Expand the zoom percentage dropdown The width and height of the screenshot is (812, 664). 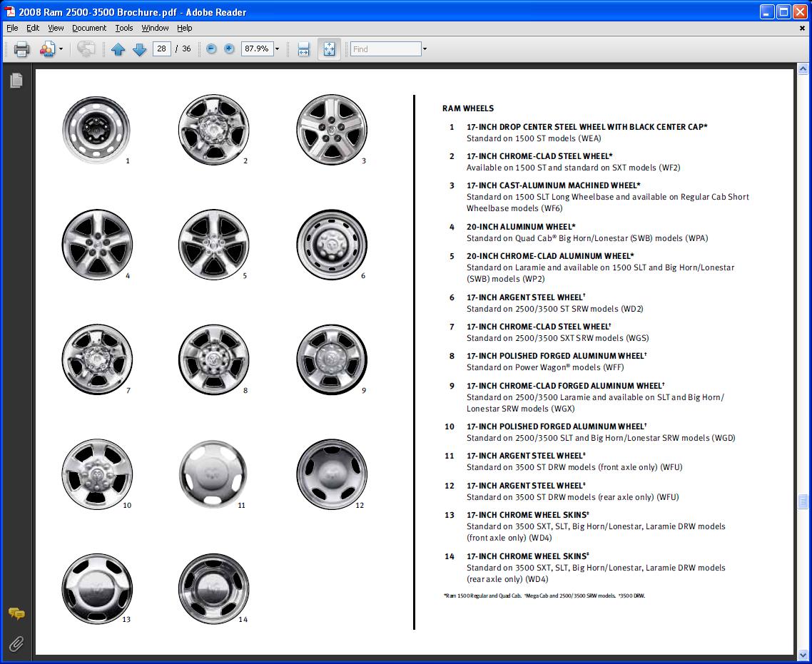click(x=277, y=49)
